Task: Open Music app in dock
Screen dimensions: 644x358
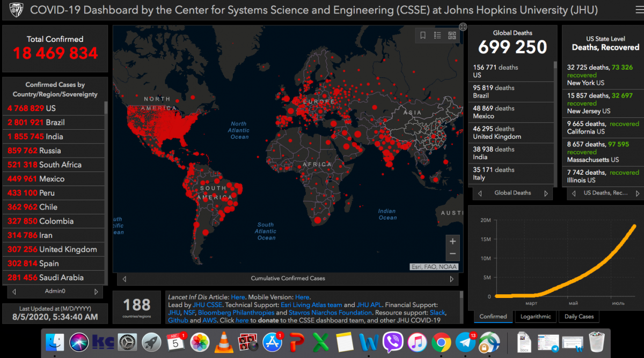Action: point(417,342)
